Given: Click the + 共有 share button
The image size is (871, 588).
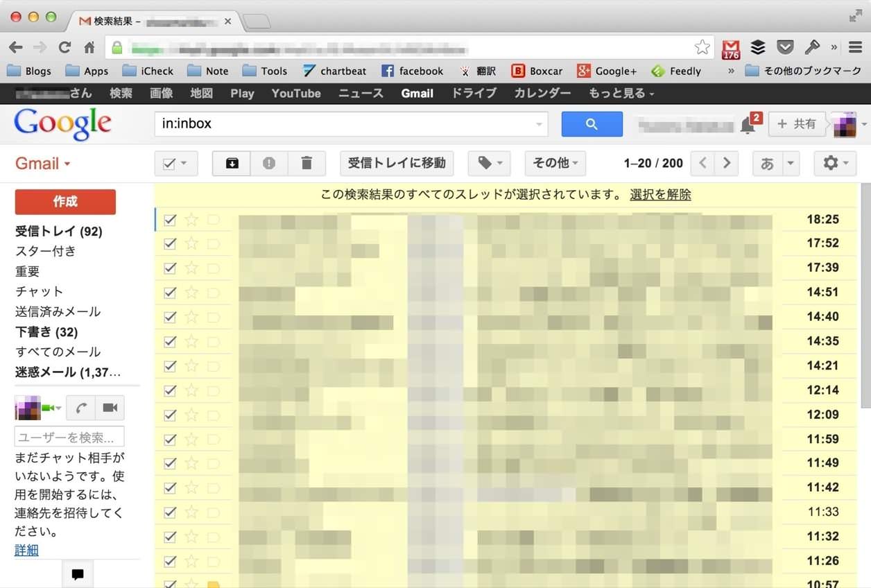Looking at the screenshot, I should coord(797,124).
